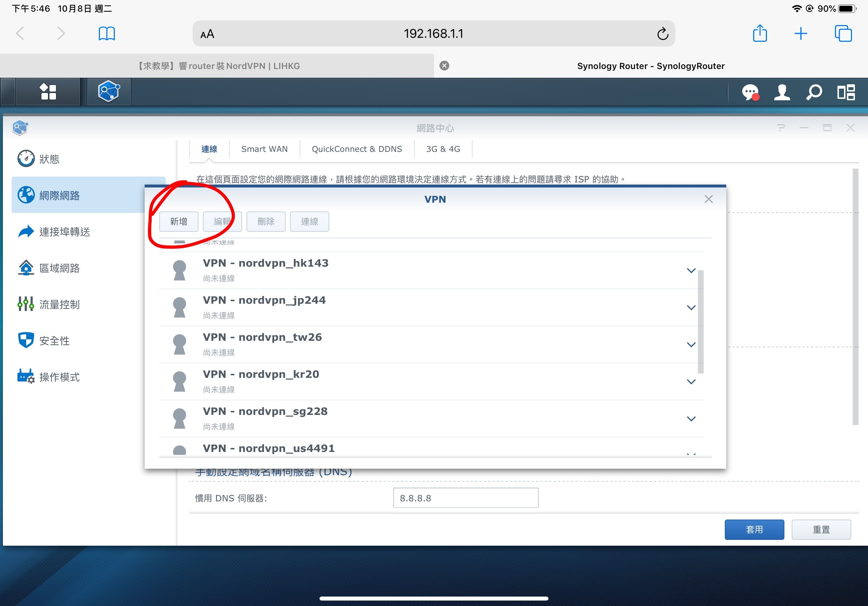868x606 pixels.
Task: Select the VPN - nordvpn_us4491 row title
Action: pos(269,448)
